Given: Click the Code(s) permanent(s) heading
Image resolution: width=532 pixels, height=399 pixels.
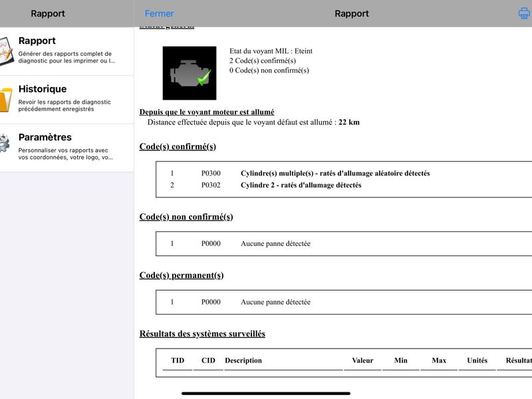Looking at the screenshot, I should tap(182, 275).
